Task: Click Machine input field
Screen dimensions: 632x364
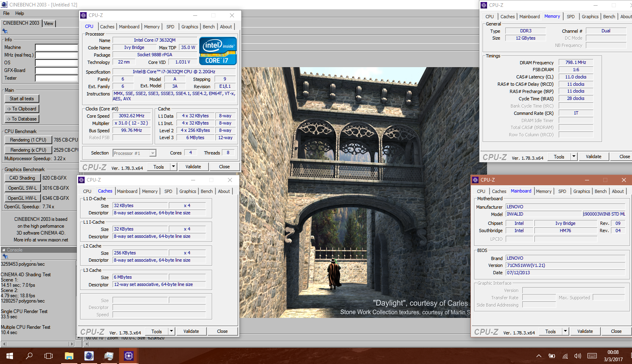Action: [x=56, y=47]
